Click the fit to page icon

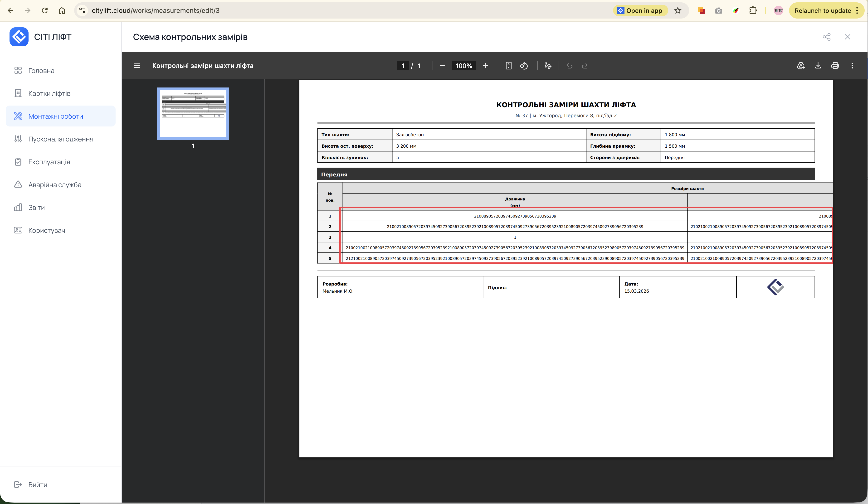[x=508, y=66]
